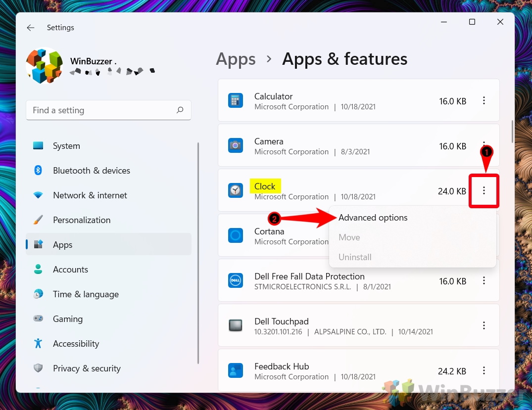The height and width of the screenshot is (410, 532).
Task: Go back using the Settings back arrow
Action: coord(31,28)
